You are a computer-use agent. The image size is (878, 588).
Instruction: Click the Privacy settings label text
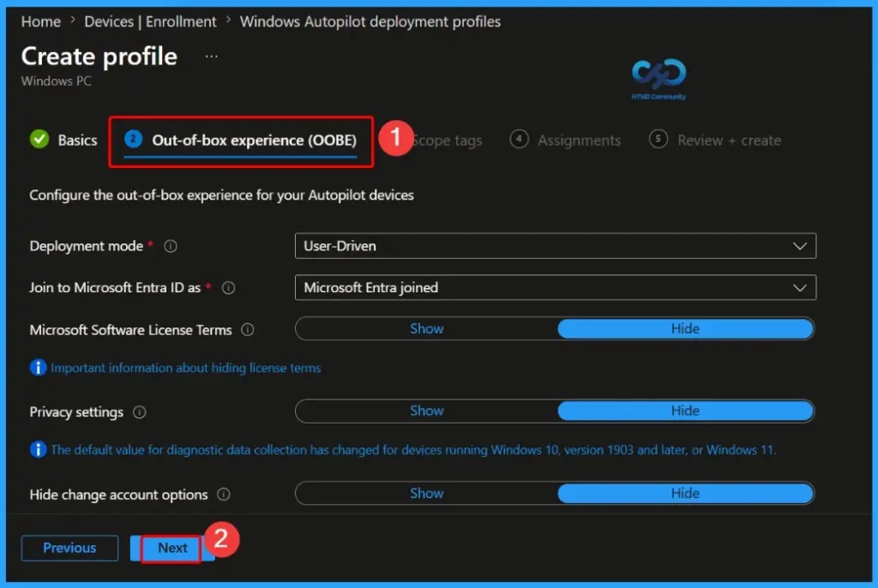click(x=76, y=412)
